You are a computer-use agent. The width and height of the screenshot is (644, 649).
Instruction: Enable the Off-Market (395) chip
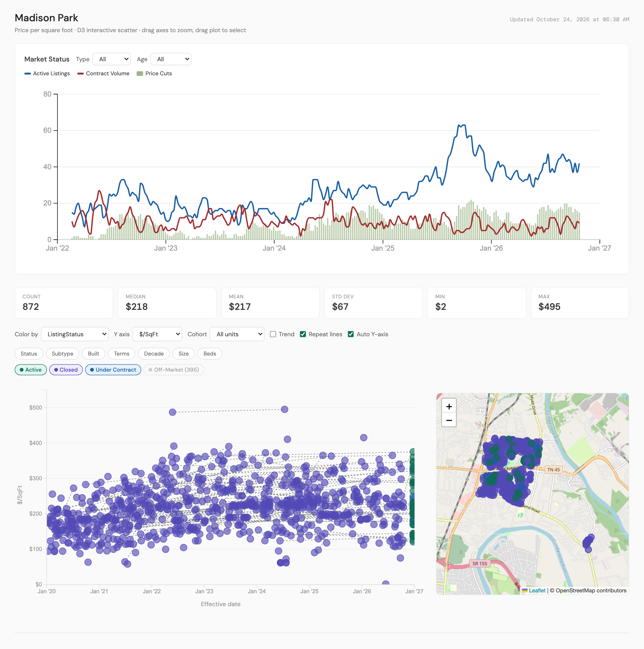(x=174, y=370)
